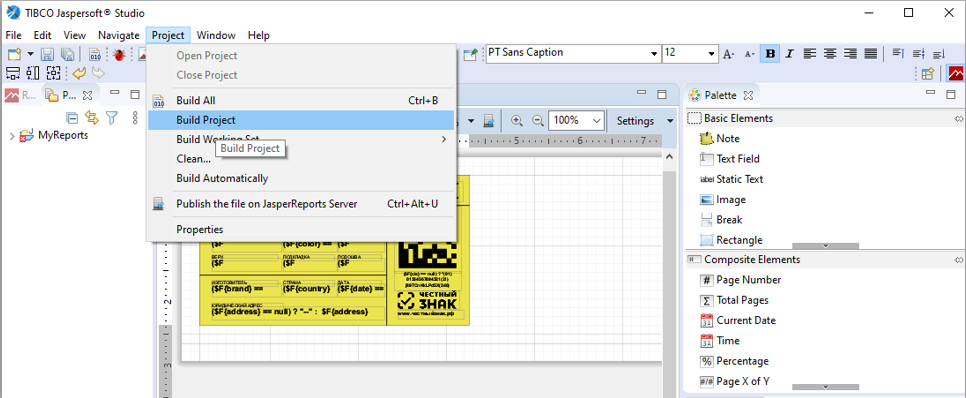Open the Window menu
Image resolution: width=966 pixels, height=398 pixels.
[216, 36]
